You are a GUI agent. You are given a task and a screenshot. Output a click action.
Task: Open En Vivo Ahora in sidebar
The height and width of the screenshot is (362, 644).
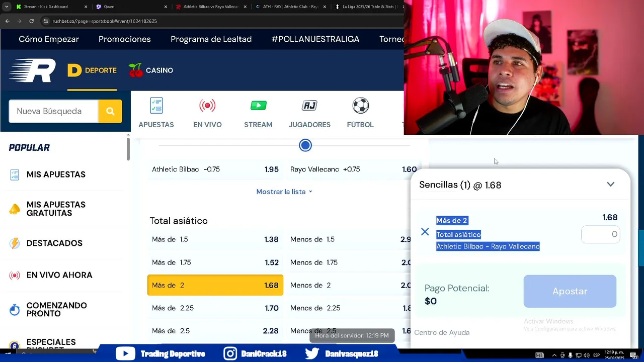click(x=59, y=275)
